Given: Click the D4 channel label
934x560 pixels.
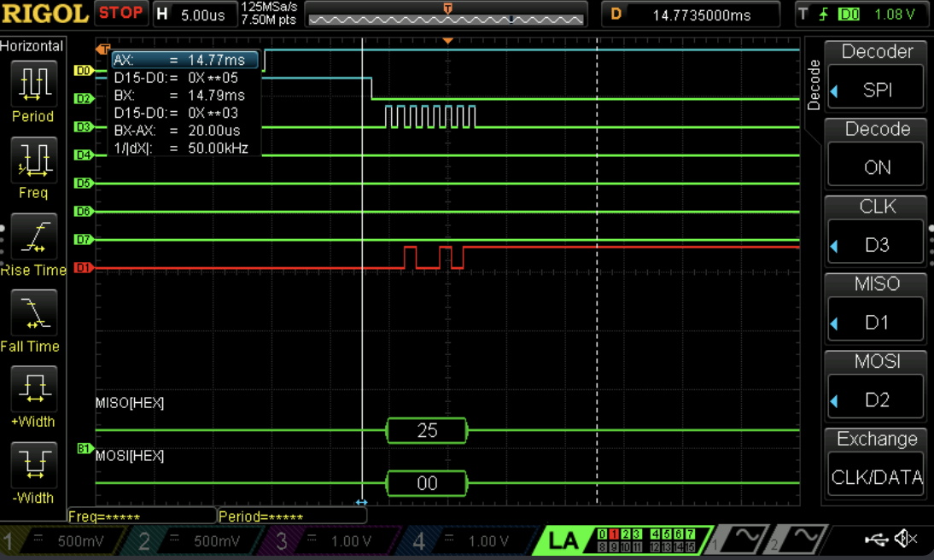Looking at the screenshot, I should click(x=84, y=155).
